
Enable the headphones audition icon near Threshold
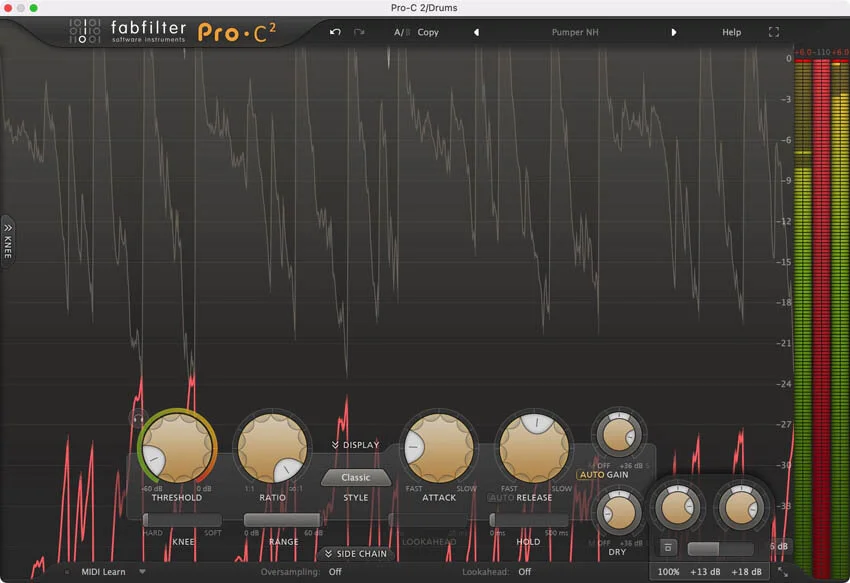138,419
